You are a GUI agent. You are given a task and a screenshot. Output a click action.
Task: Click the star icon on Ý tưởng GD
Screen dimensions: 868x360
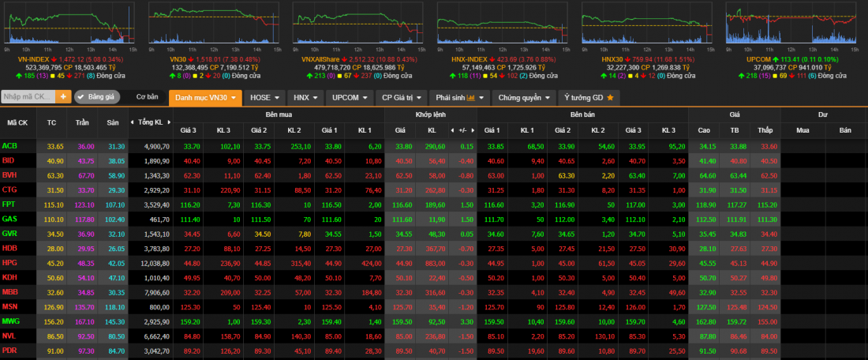(x=609, y=98)
